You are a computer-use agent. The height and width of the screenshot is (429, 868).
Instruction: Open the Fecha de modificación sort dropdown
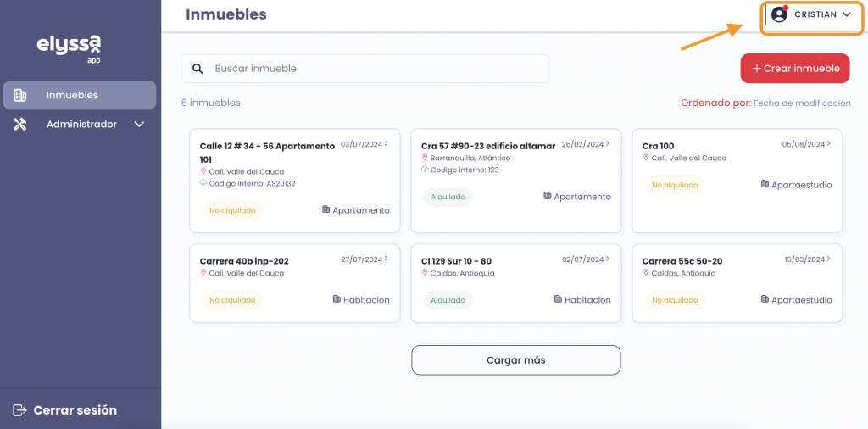click(x=802, y=103)
